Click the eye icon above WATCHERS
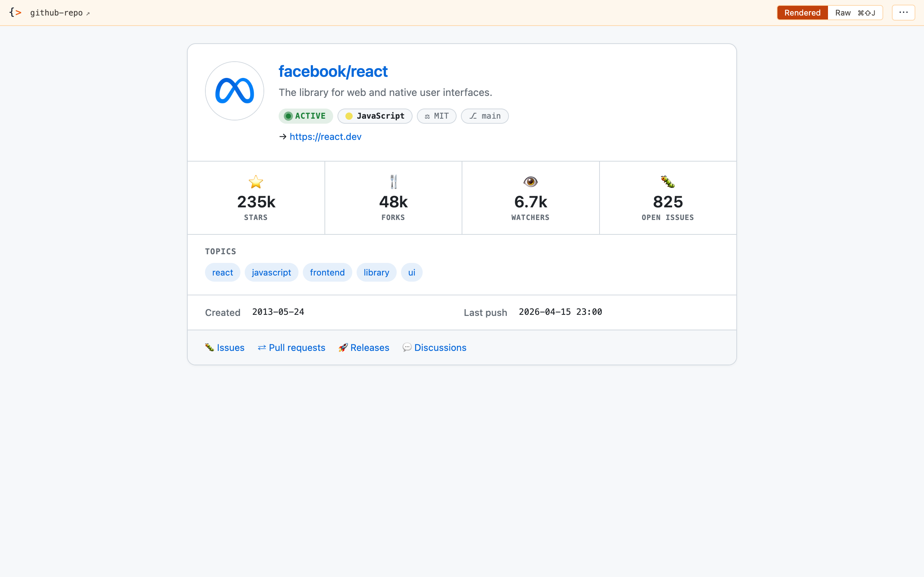Screen dimensions: 924x577 [530, 181]
